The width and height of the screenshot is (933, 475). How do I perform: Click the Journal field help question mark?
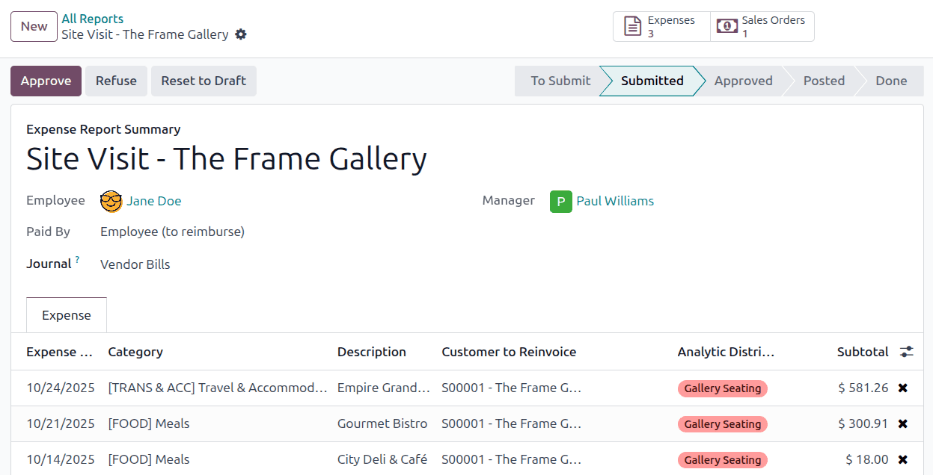tap(77, 260)
